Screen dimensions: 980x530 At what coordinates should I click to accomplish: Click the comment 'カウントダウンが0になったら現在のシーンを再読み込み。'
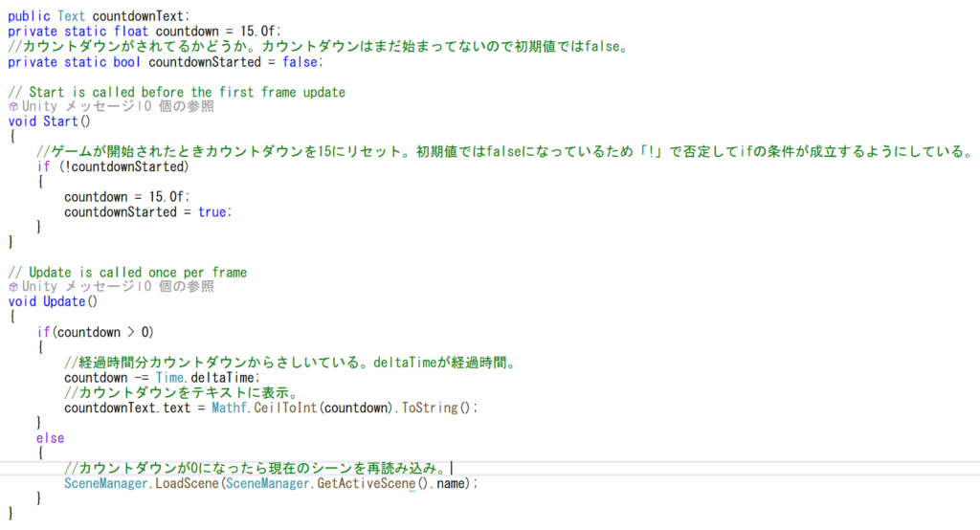(256, 468)
